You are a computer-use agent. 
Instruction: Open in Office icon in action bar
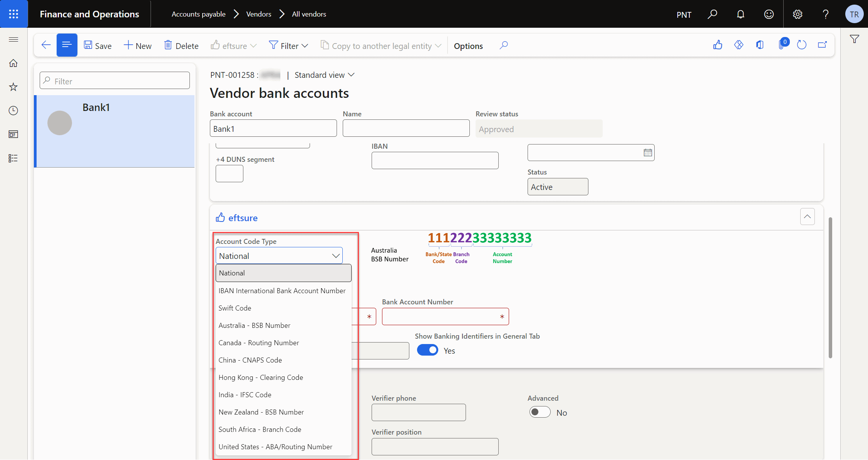pos(760,45)
